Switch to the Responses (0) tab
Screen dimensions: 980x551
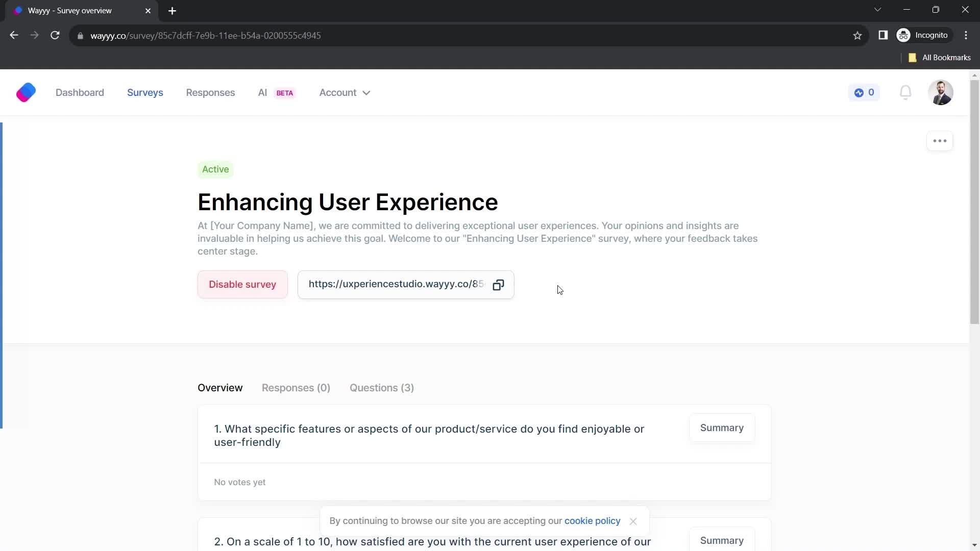click(296, 388)
